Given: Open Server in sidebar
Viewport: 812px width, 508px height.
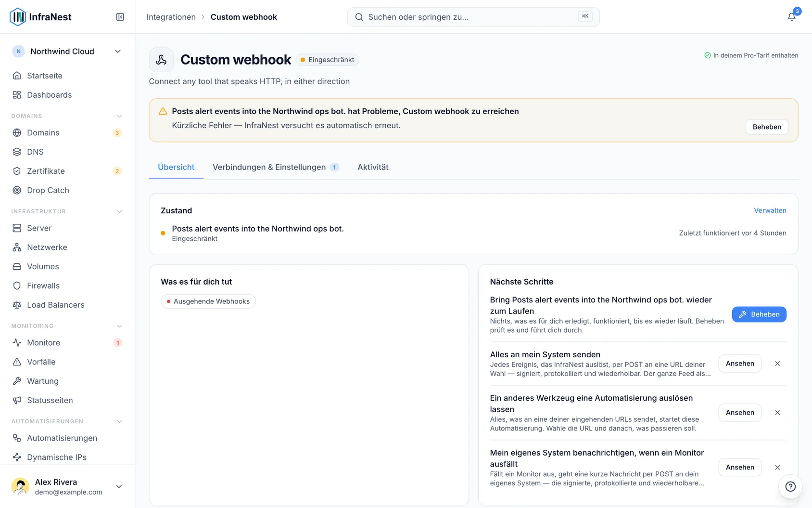Looking at the screenshot, I should click(67, 228).
